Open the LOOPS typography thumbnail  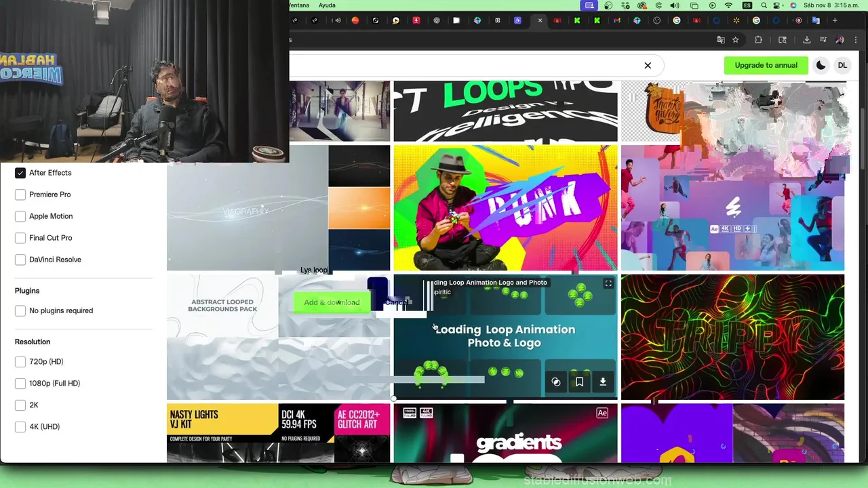click(505, 111)
